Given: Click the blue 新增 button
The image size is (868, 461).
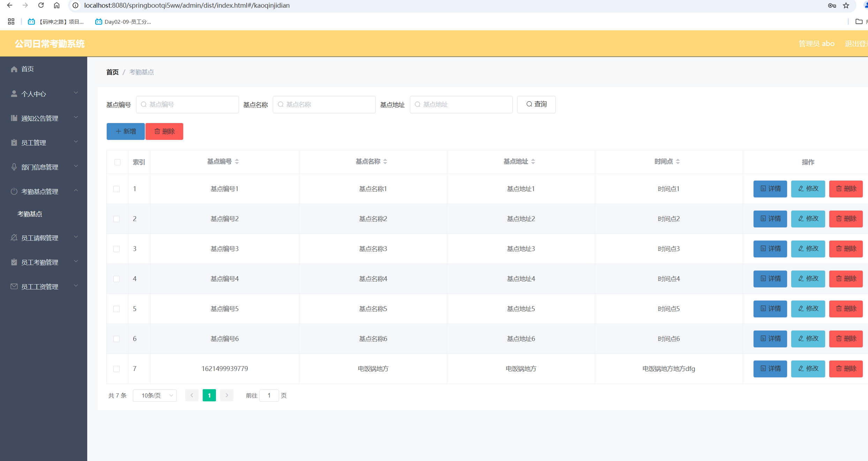Looking at the screenshot, I should click(x=126, y=131).
